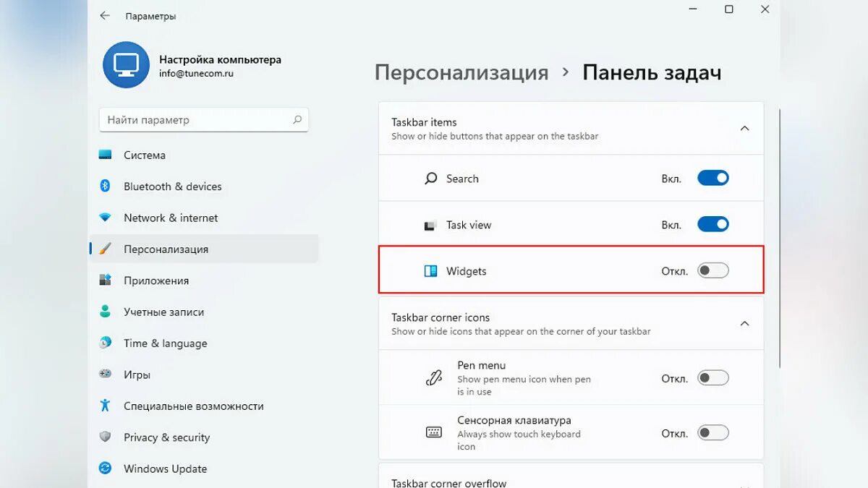This screenshot has height=488, width=868.
Task: Open Игры settings category
Action: pyautogui.click(x=203, y=374)
